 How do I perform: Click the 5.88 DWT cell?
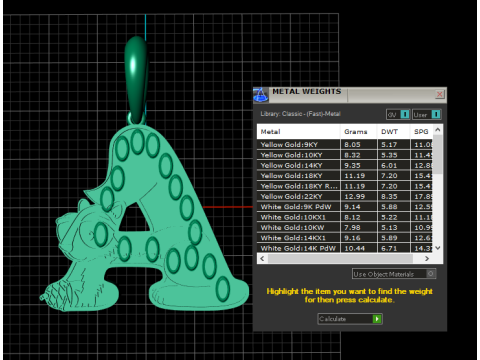(394, 207)
